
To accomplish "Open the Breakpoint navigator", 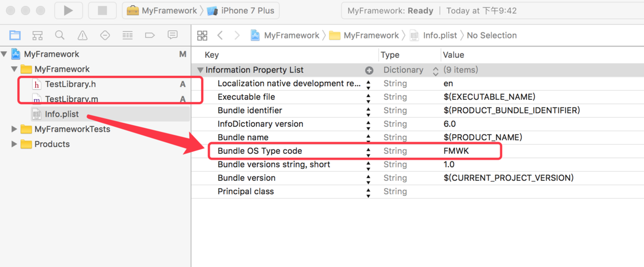I will coord(150,35).
